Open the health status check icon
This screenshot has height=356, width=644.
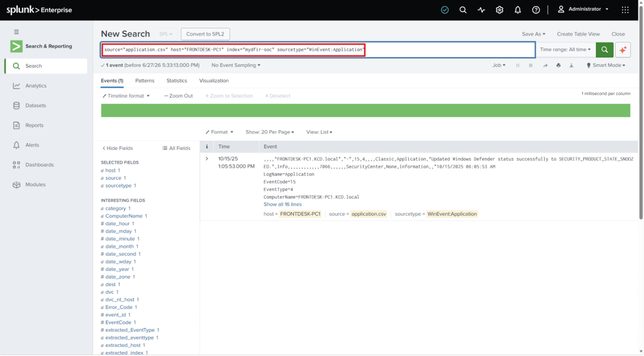point(445,10)
